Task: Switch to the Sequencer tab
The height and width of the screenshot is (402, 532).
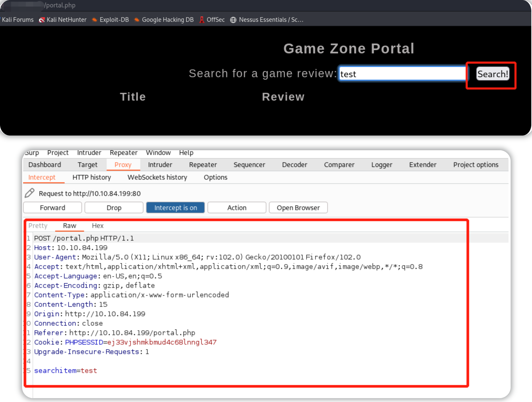Action: click(x=249, y=165)
